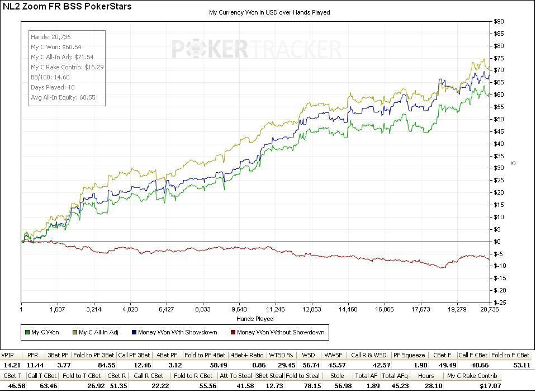Select the Stole column header
This screenshot has width=536, height=392.
[337, 376]
